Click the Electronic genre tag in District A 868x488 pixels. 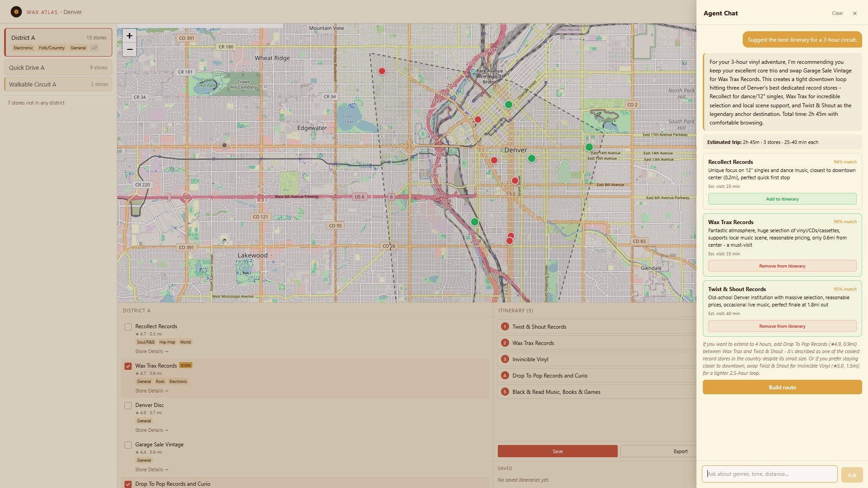tap(23, 48)
